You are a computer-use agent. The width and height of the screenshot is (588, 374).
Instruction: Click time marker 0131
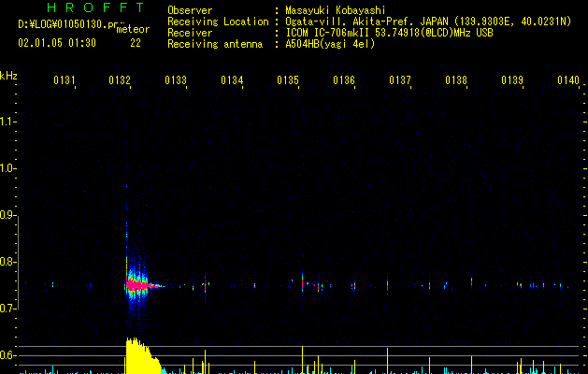pos(65,80)
